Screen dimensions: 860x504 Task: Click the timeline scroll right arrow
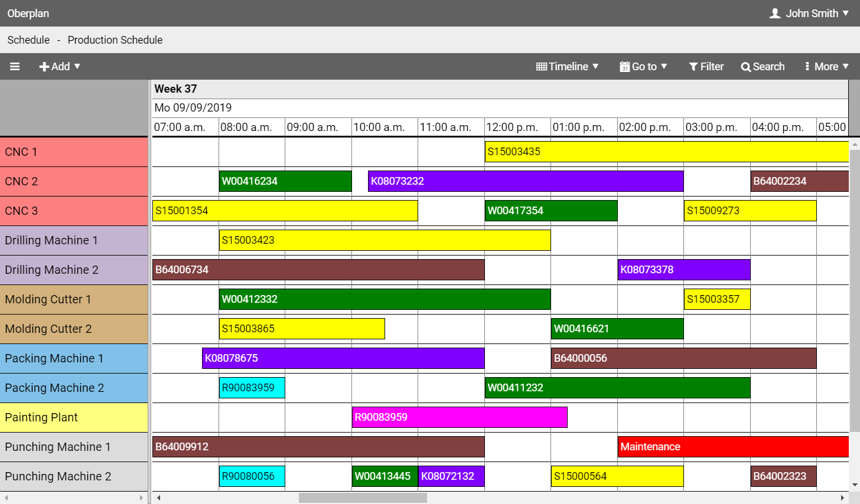843,498
